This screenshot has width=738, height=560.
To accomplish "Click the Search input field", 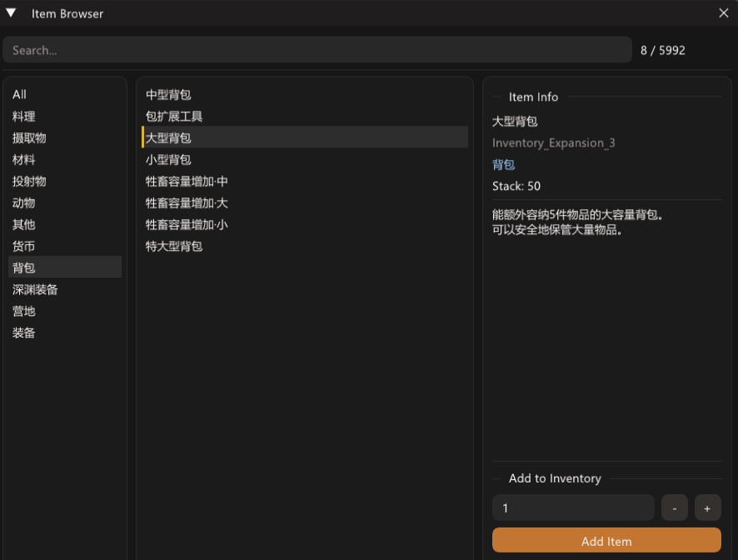I will coord(317,50).
